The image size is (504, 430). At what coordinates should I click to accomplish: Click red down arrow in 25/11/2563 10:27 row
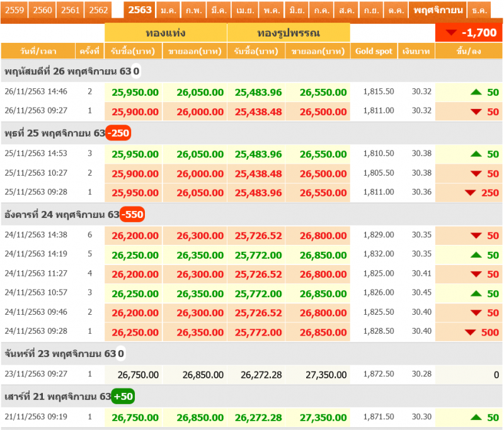[x=477, y=174]
